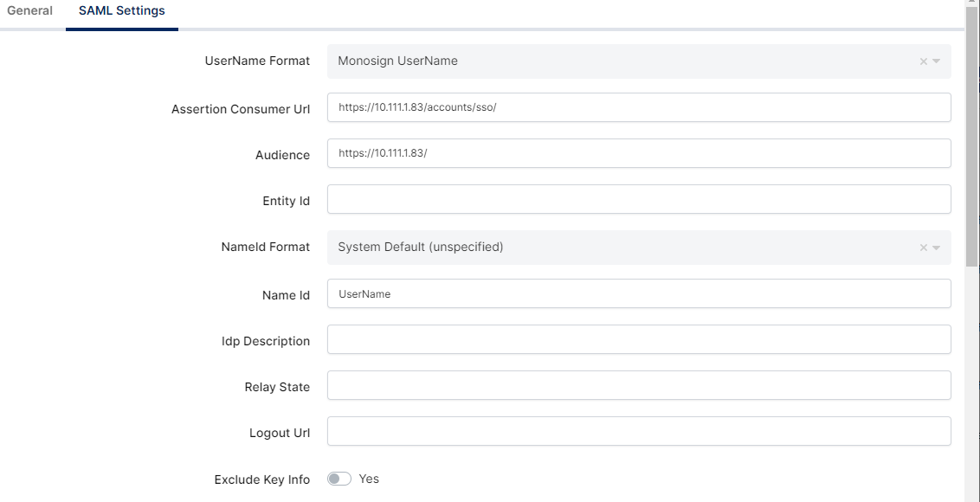Click the "UserName Format" field label
This screenshot has height=502, width=980.
point(257,61)
